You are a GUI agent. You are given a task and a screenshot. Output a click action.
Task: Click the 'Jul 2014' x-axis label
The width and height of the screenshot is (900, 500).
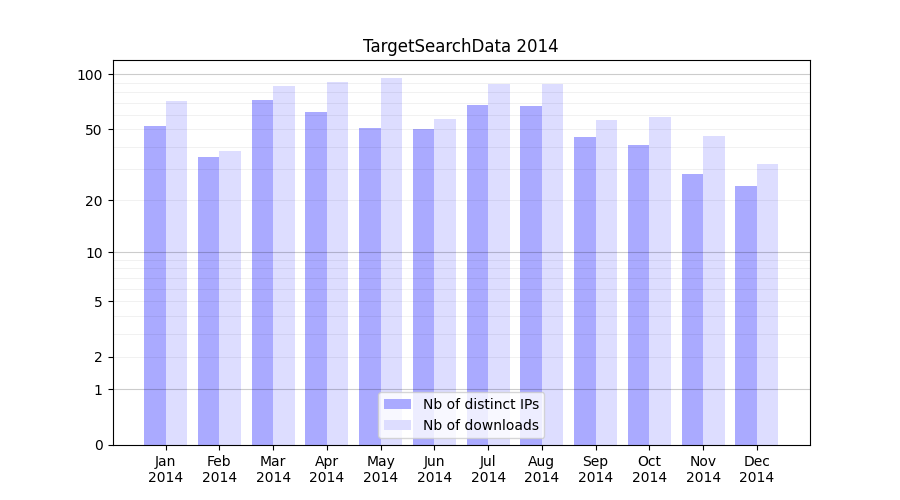point(488,469)
